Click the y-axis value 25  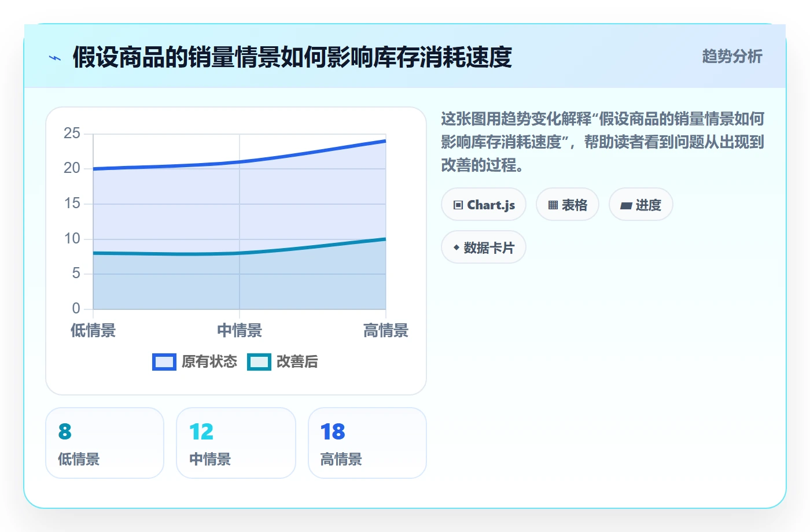[x=72, y=134]
